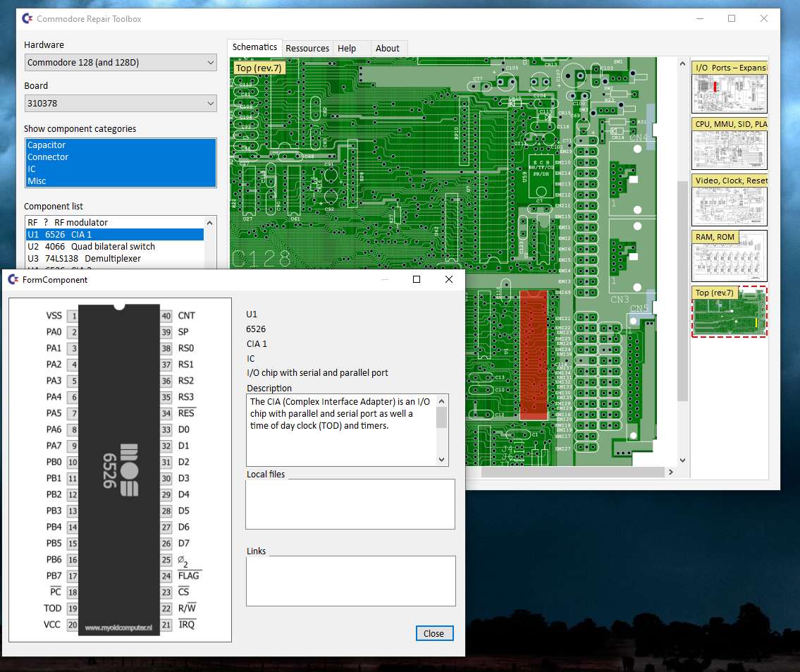Click the www.myoldcomputer.nl text on chip
The image size is (800, 672).
pos(118,628)
